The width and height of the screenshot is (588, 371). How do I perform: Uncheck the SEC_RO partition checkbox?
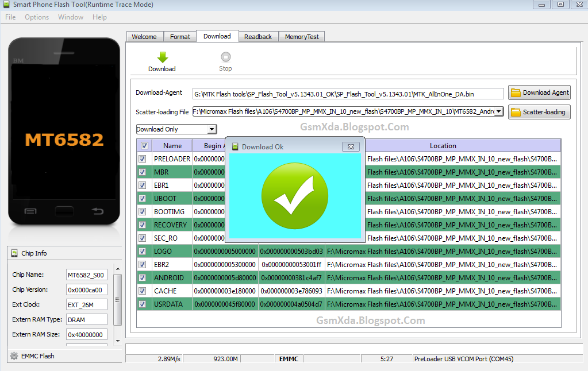pos(143,238)
